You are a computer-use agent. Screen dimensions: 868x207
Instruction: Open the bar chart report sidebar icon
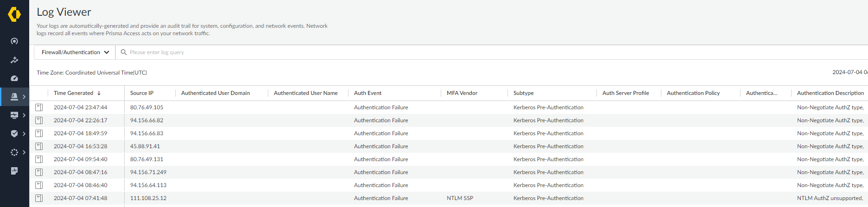click(14, 170)
